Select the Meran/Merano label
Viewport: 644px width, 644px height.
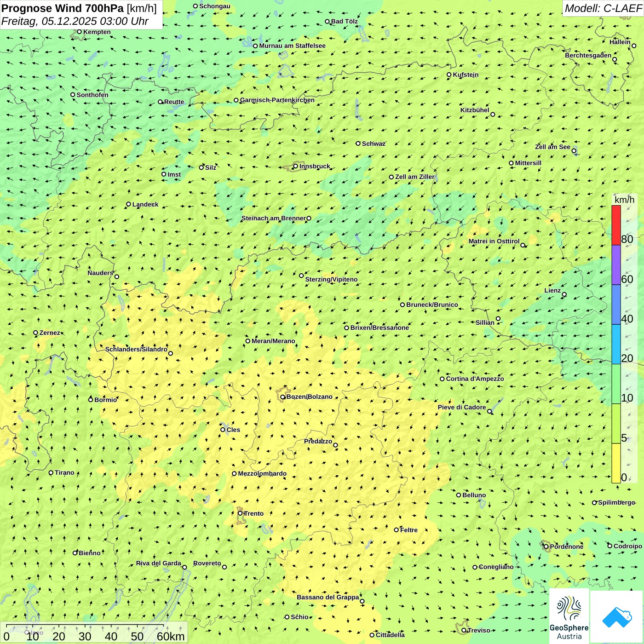click(x=273, y=341)
